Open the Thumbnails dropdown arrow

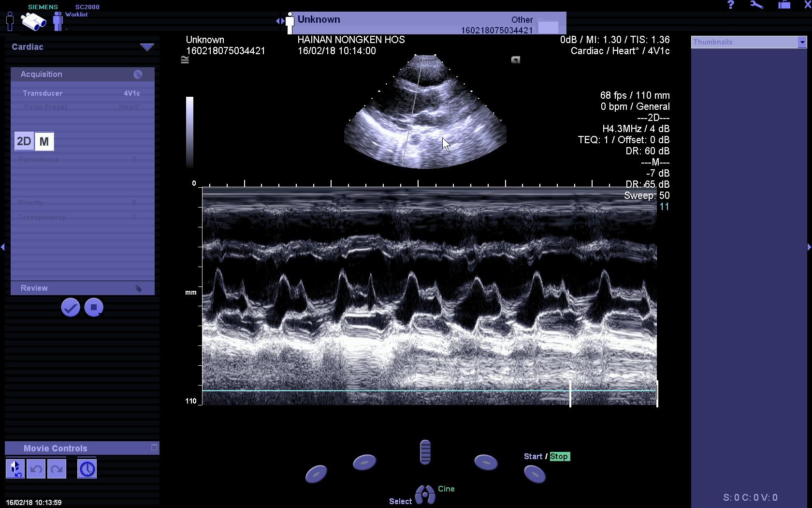pos(802,42)
